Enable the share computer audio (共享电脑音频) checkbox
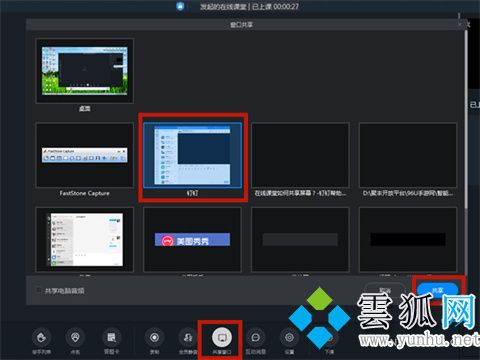480x360 pixels. coord(38,290)
